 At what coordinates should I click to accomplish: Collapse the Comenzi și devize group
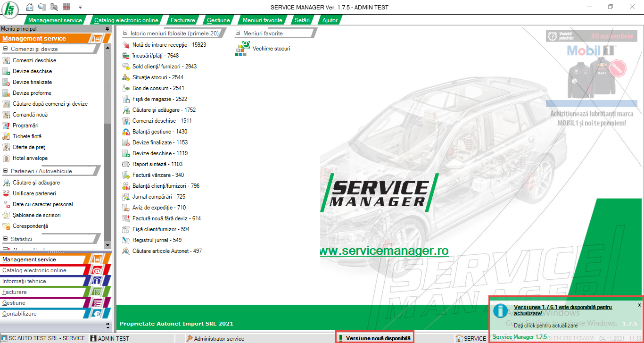tap(6, 49)
